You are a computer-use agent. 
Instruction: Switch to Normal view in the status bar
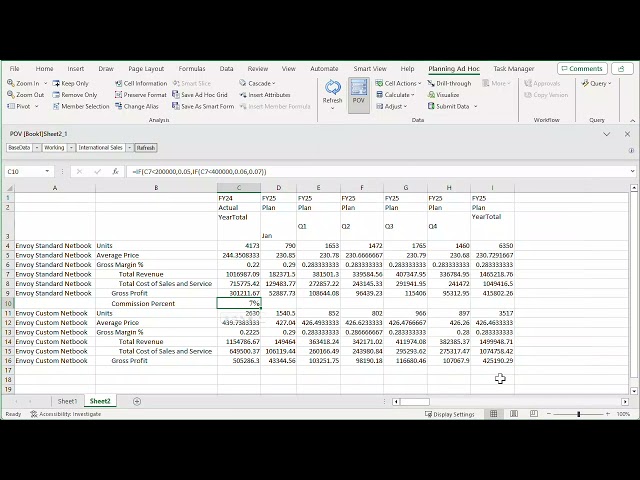[x=493, y=414]
